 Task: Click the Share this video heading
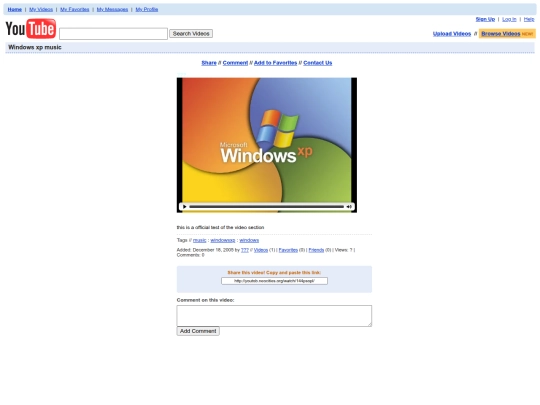click(x=274, y=272)
